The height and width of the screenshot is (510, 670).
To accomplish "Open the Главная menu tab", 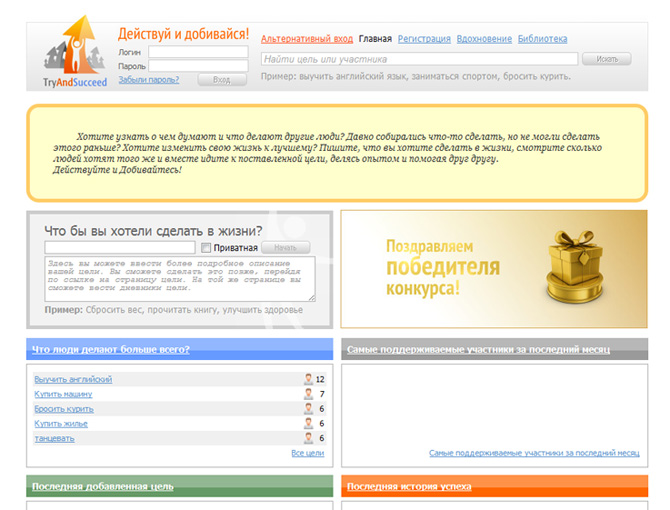I will [375, 39].
